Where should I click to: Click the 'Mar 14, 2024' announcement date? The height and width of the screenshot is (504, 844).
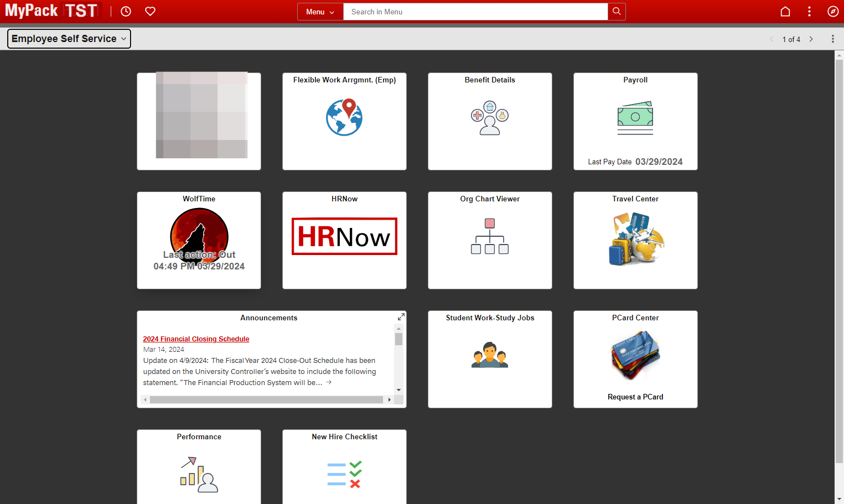[164, 350]
